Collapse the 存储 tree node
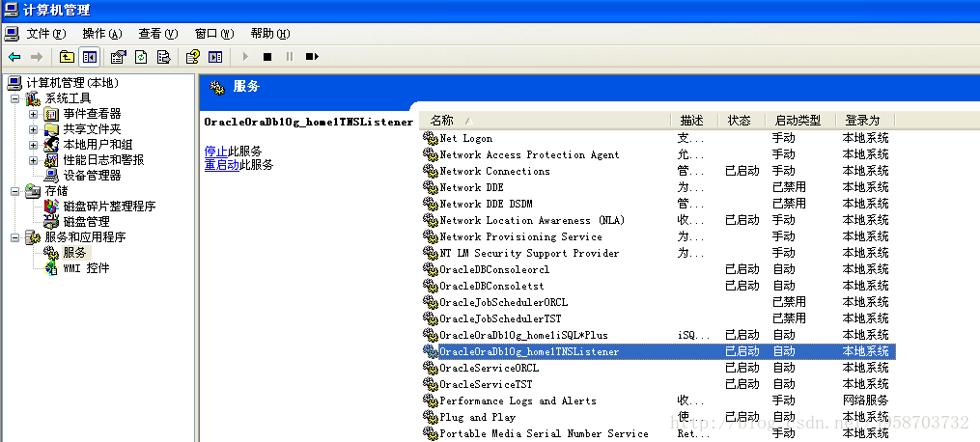Image resolution: width=980 pixels, height=442 pixels. pyautogui.click(x=15, y=191)
